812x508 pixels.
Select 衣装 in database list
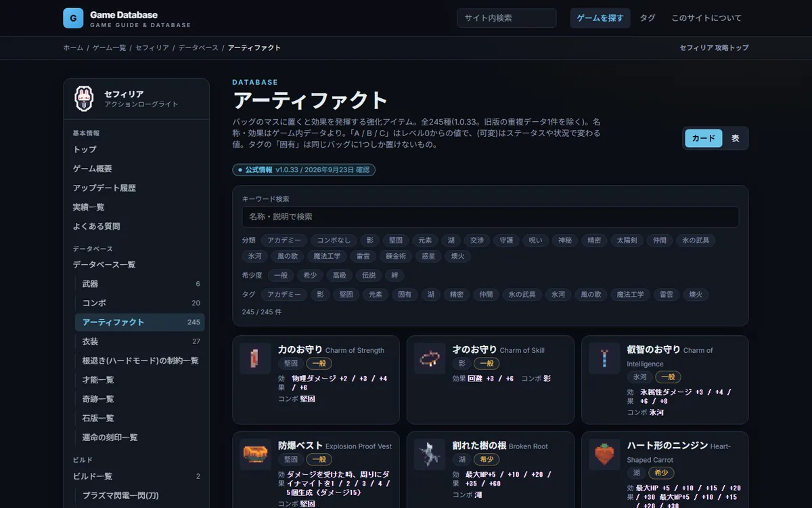coord(140,341)
